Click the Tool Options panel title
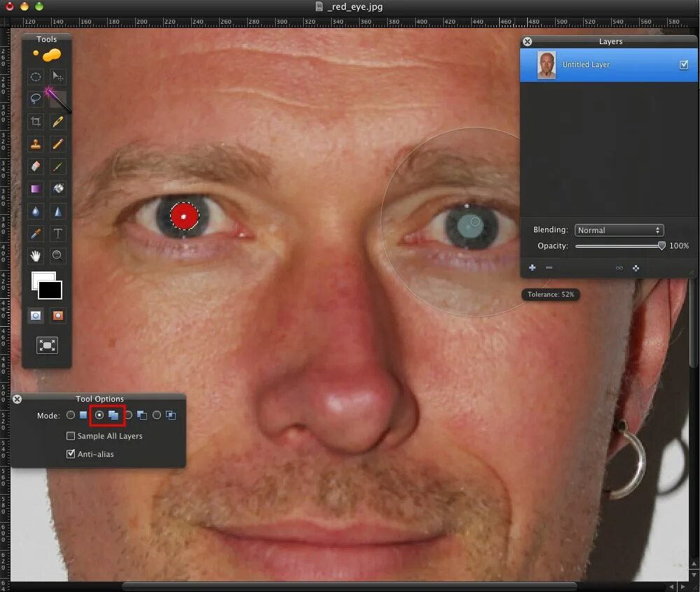The height and width of the screenshot is (592, 700). [x=99, y=399]
